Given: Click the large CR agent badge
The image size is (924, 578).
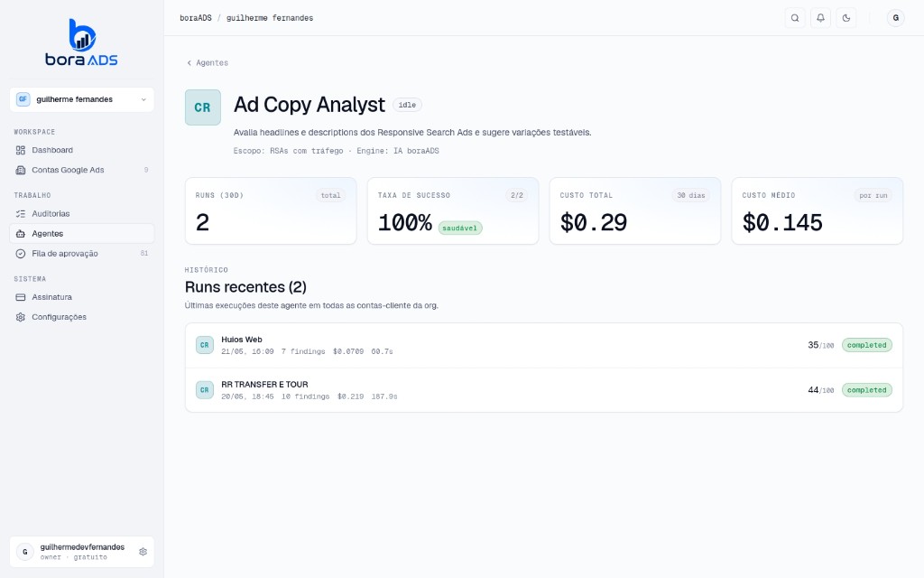Looking at the screenshot, I should 203,107.
